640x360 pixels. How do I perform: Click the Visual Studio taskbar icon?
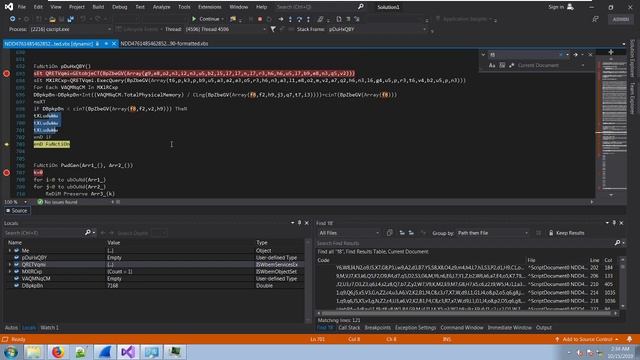[x=128, y=352]
